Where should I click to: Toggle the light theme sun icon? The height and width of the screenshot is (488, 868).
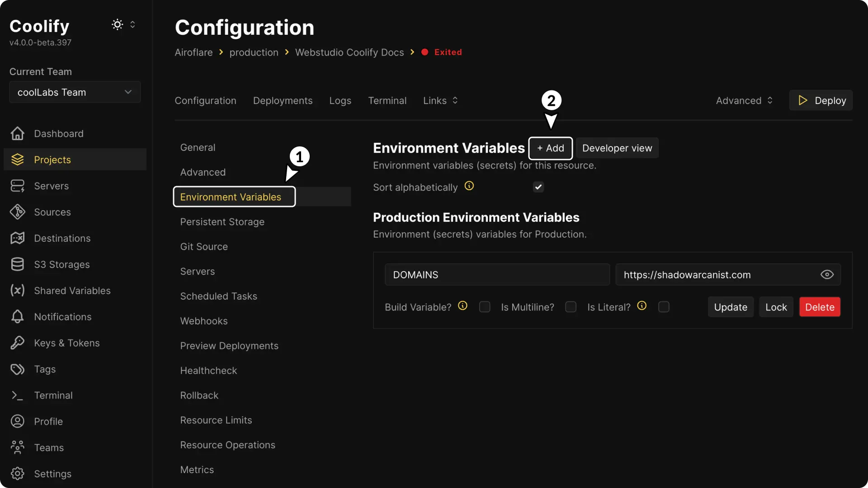[x=118, y=24]
